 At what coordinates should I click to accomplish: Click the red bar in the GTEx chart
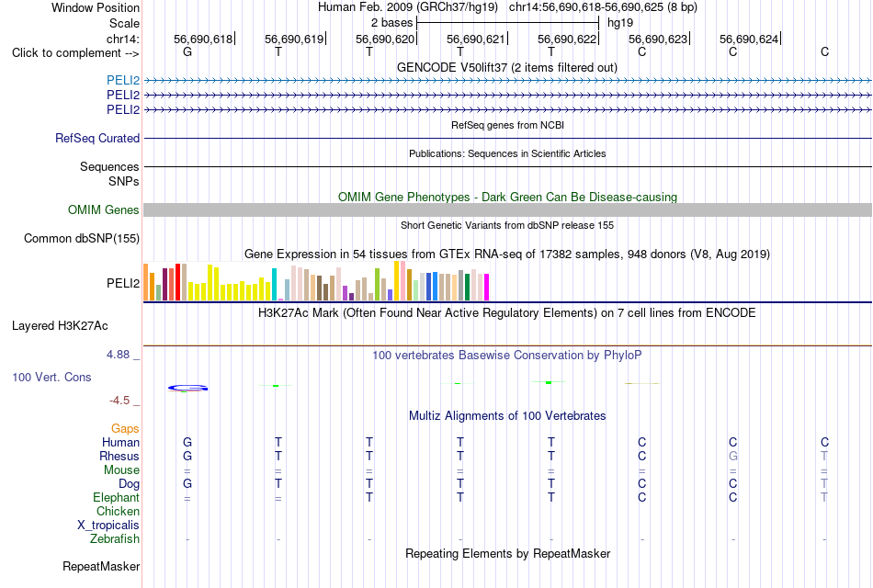(x=177, y=282)
